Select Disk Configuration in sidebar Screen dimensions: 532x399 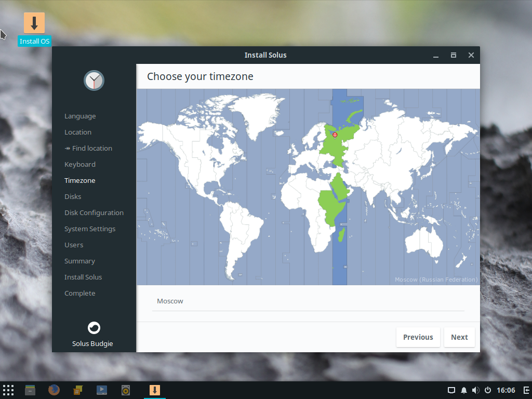point(94,212)
